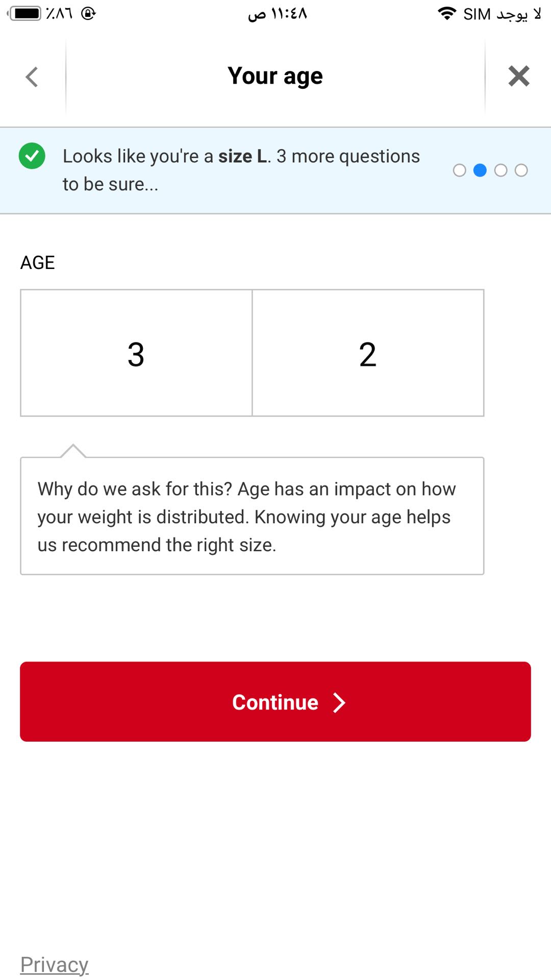551x980 pixels.
Task: Tap the arrow on Continue button
Action: point(339,702)
